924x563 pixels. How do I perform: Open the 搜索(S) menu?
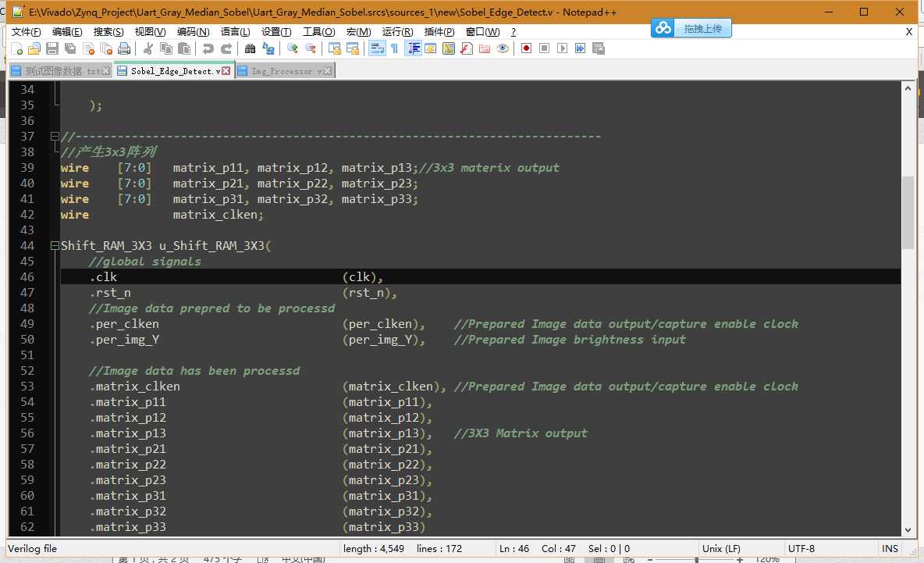(x=108, y=32)
